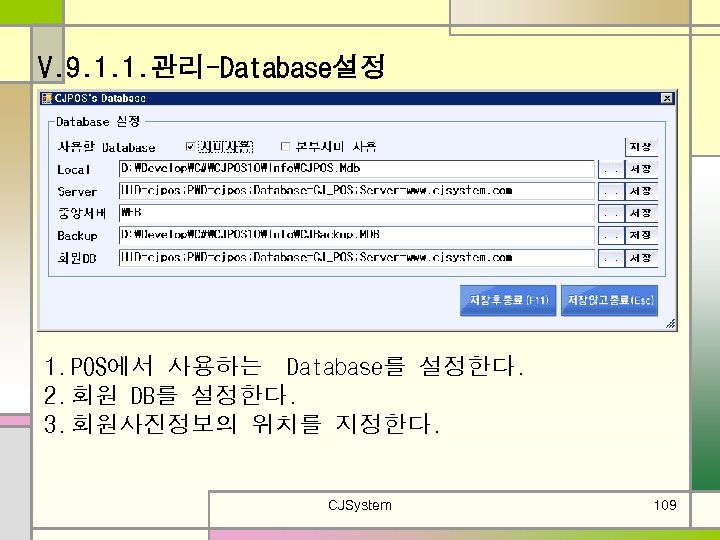Click the 사용할 Database label

(x=106, y=147)
